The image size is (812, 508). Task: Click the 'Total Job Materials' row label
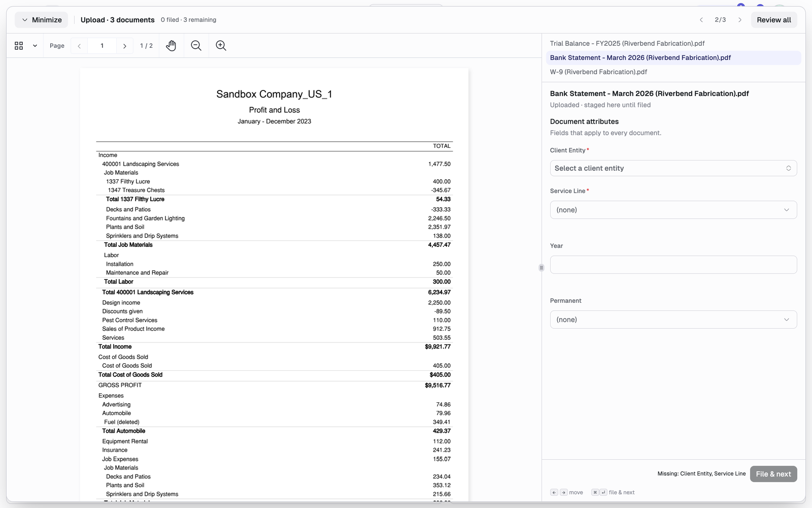point(128,245)
